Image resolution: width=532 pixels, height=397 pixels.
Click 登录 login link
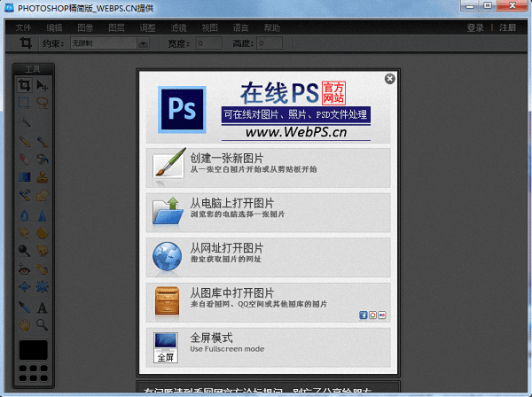(x=475, y=27)
